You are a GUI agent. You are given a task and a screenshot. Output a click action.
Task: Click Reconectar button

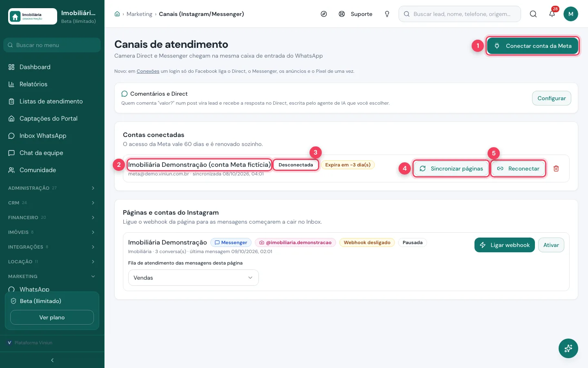click(518, 168)
